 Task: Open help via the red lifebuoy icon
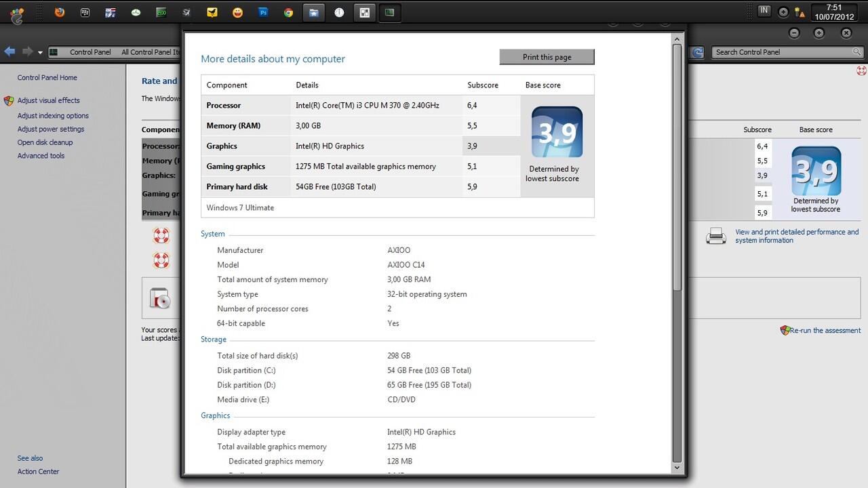point(861,70)
